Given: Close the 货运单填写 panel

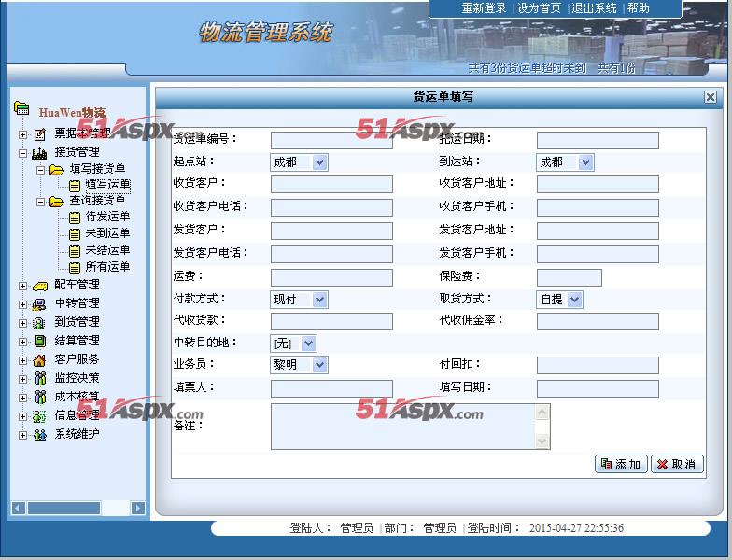Looking at the screenshot, I should coord(710,97).
